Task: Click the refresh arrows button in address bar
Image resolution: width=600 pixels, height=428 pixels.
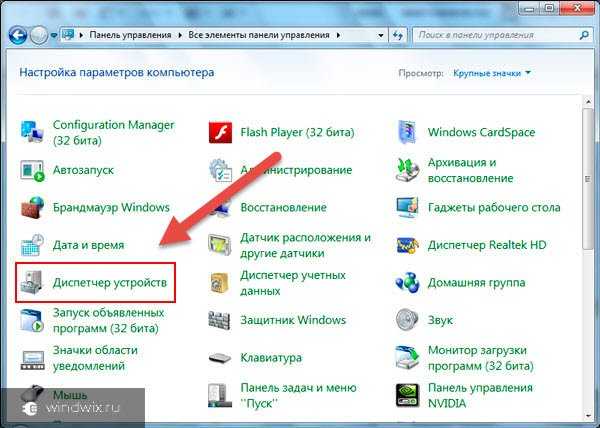Action: coord(398,35)
